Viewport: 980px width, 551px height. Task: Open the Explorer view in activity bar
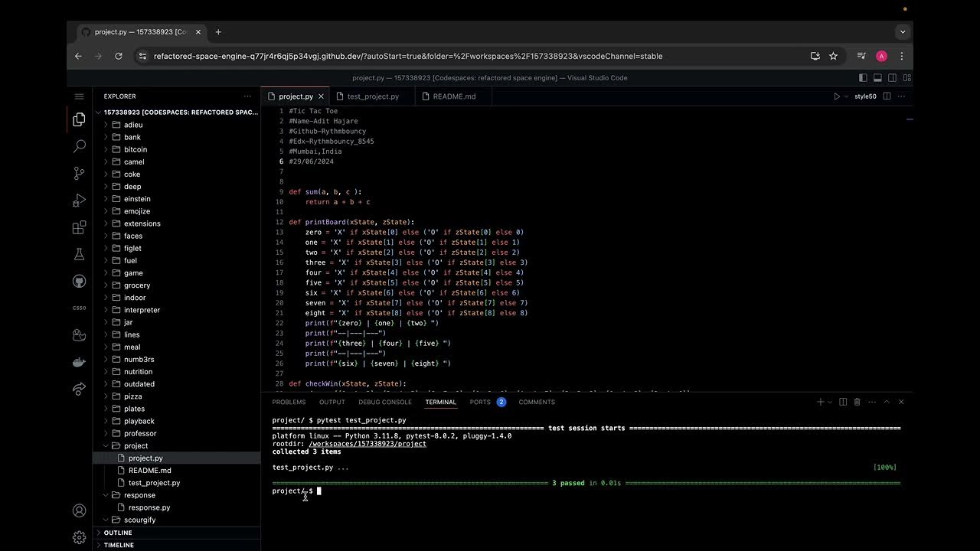[79, 120]
